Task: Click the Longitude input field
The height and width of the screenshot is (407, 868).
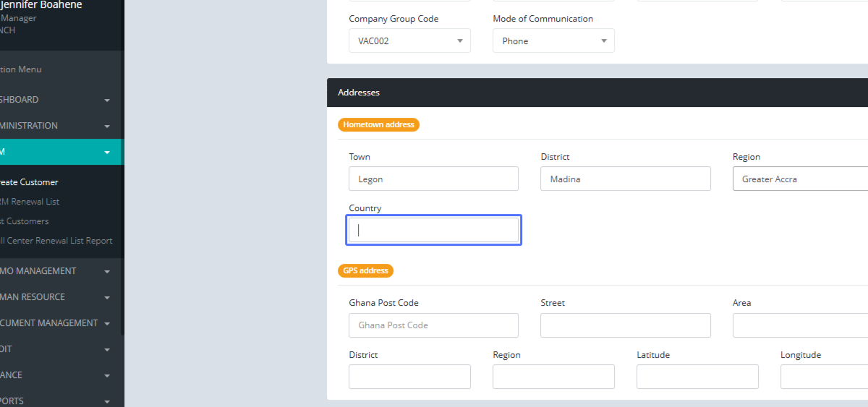Action: pos(824,377)
